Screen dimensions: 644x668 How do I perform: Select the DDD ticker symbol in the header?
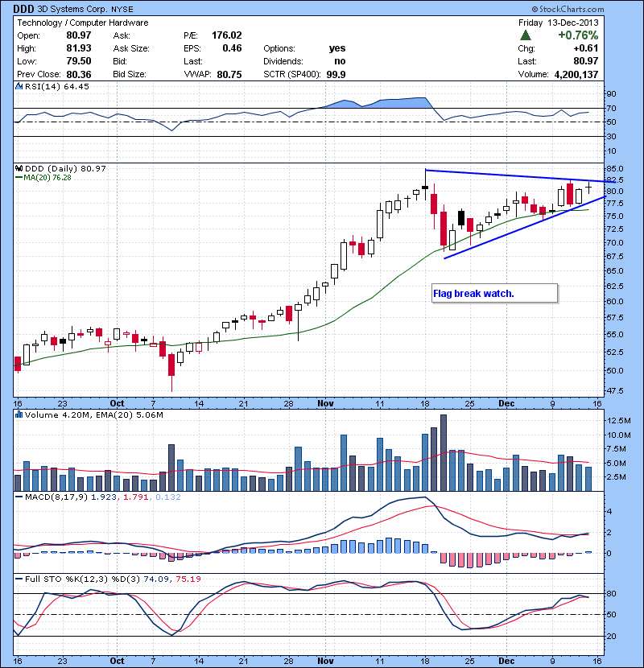(23, 9)
